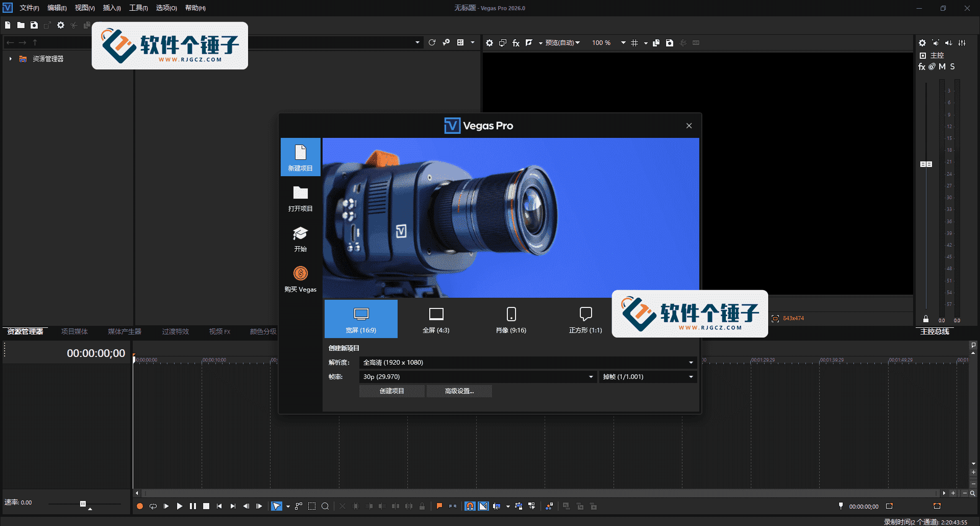This screenshot has height=526, width=980.
Task: Open preview project video properties gear
Action: (489, 43)
